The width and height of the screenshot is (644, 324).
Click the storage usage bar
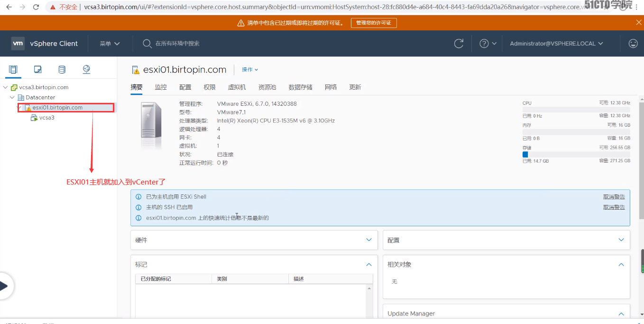[x=576, y=154]
